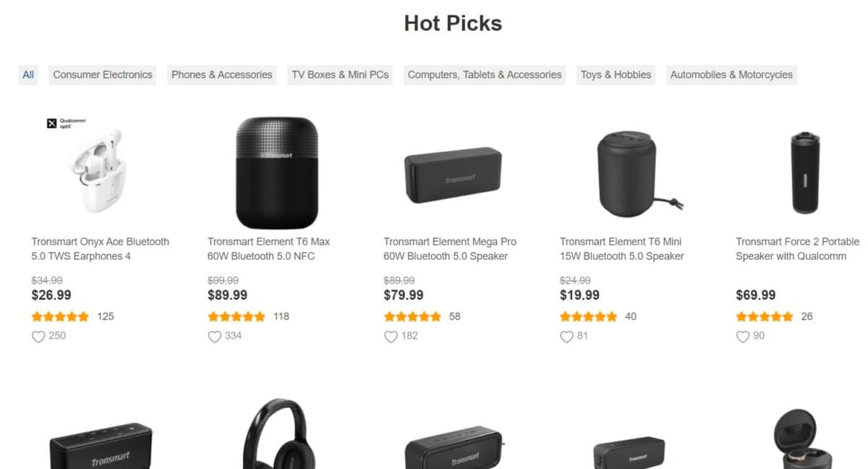Switch to Automobiles & Motorcycles category
This screenshot has width=868, height=469.
coord(731,75)
